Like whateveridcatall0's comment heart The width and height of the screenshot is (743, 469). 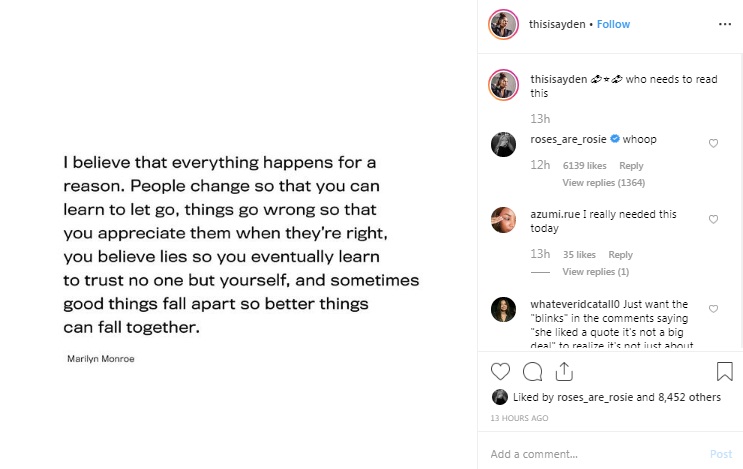click(x=713, y=309)
